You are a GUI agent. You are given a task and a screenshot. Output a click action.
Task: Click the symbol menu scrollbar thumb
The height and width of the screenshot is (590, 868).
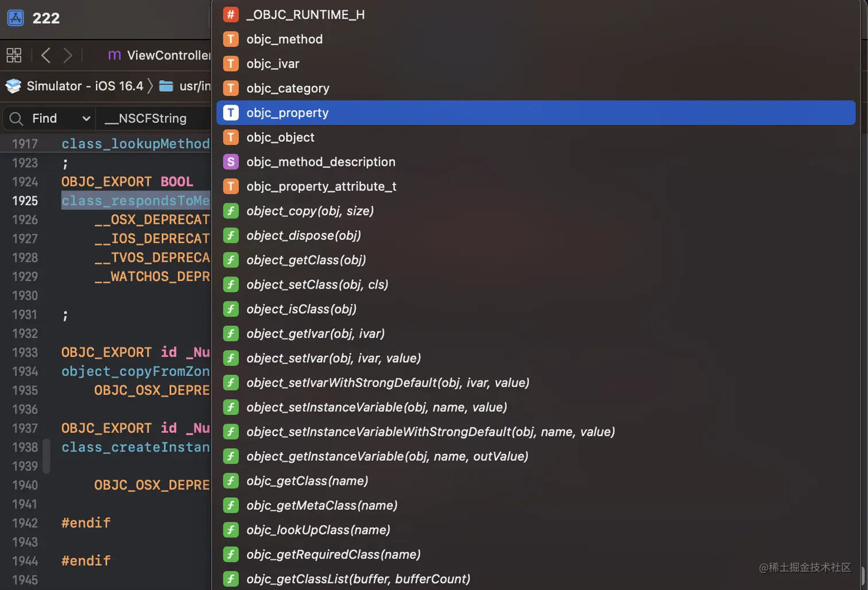coord(862,577)
